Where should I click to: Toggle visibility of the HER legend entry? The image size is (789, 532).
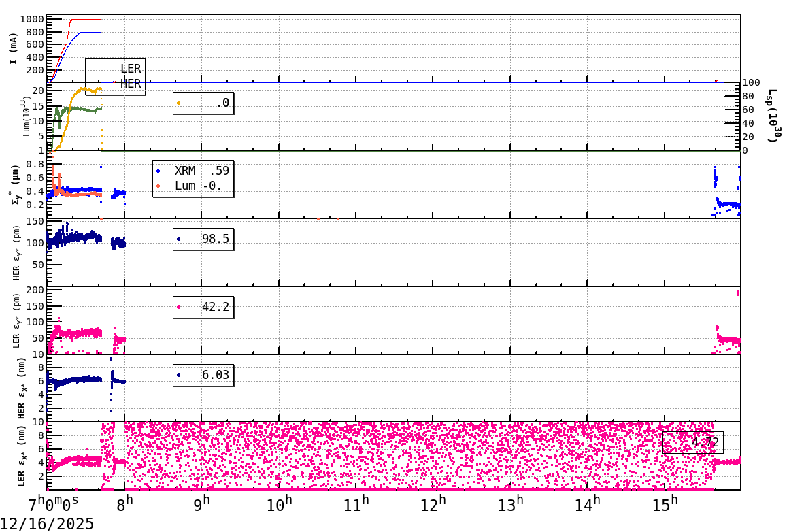click(x=131, y=82)
